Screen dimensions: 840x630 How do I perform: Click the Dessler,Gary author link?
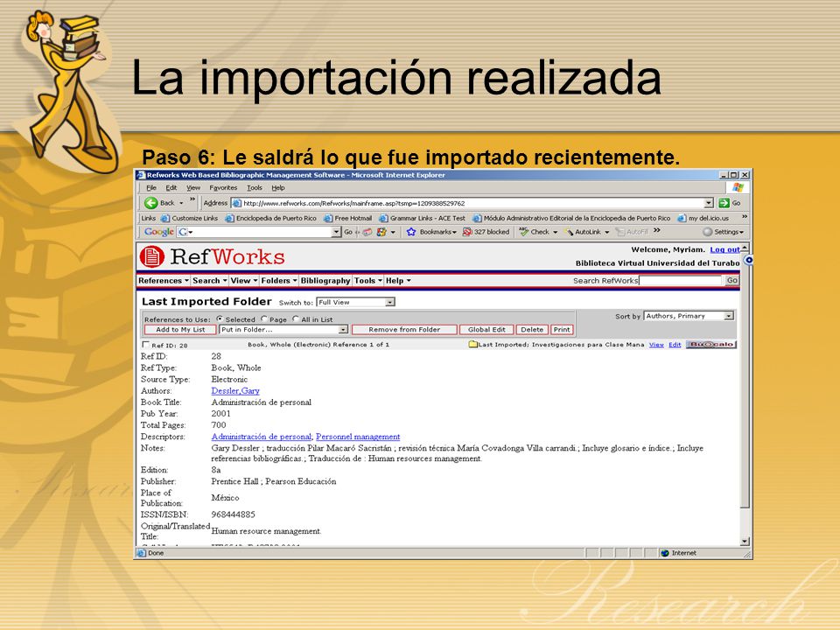[235, 390]
